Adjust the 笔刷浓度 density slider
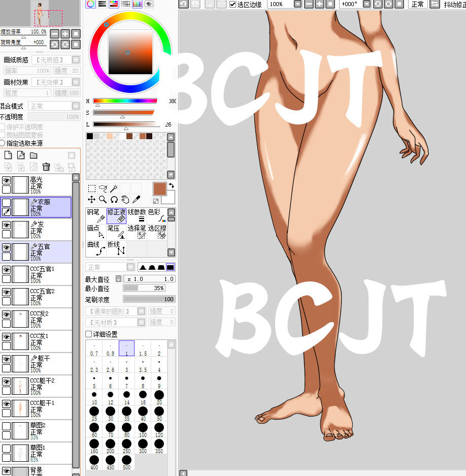This screenshot has width=466, height=476. (149, 299)
